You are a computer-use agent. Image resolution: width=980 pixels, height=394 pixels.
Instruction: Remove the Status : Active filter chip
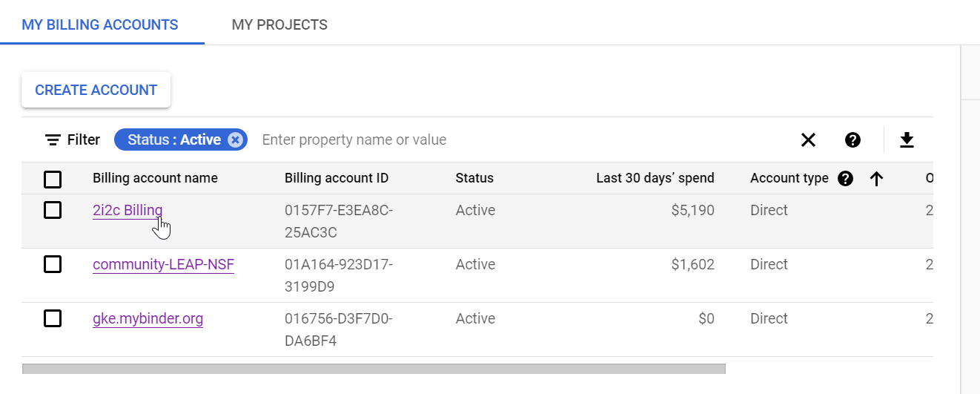(235, 139)
